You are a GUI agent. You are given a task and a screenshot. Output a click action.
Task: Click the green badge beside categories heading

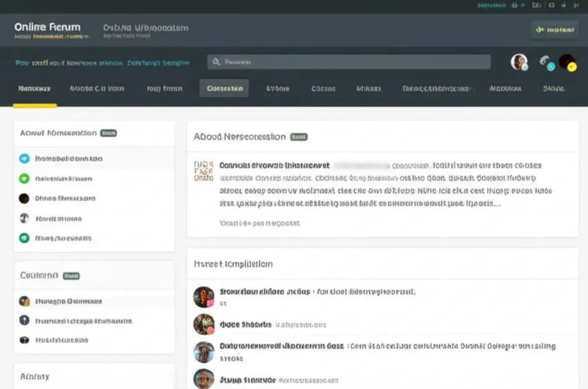(71, 276)
